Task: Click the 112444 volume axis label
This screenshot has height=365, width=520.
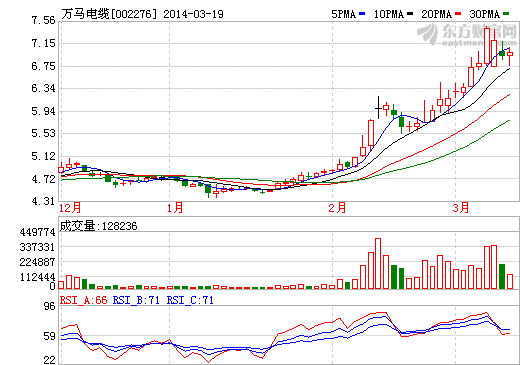Action: pos(37,277)
